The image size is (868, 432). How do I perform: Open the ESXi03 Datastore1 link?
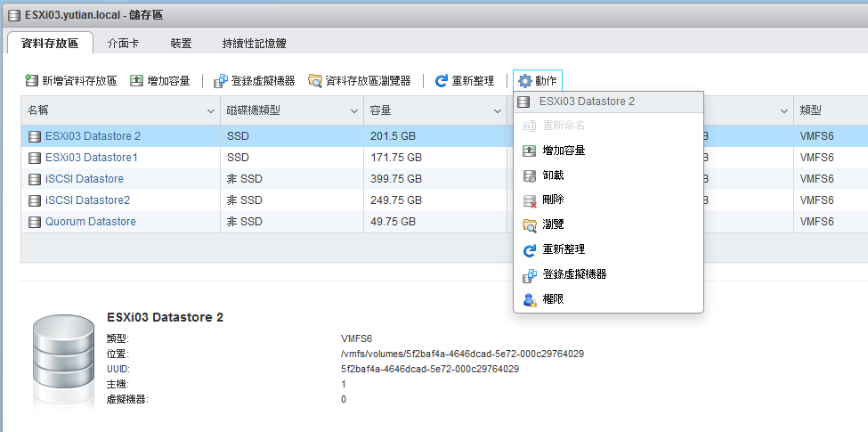(x=92, y=158)
